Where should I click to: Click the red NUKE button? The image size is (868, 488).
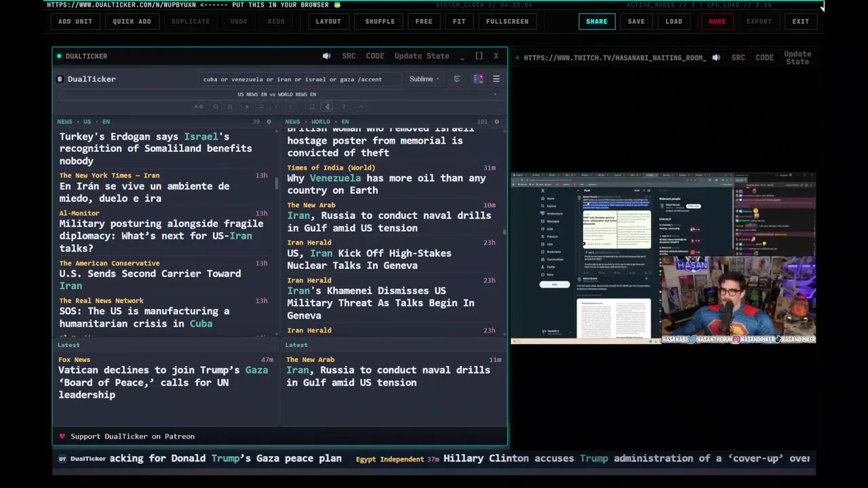pyautogui.click(x=717, y=21)
